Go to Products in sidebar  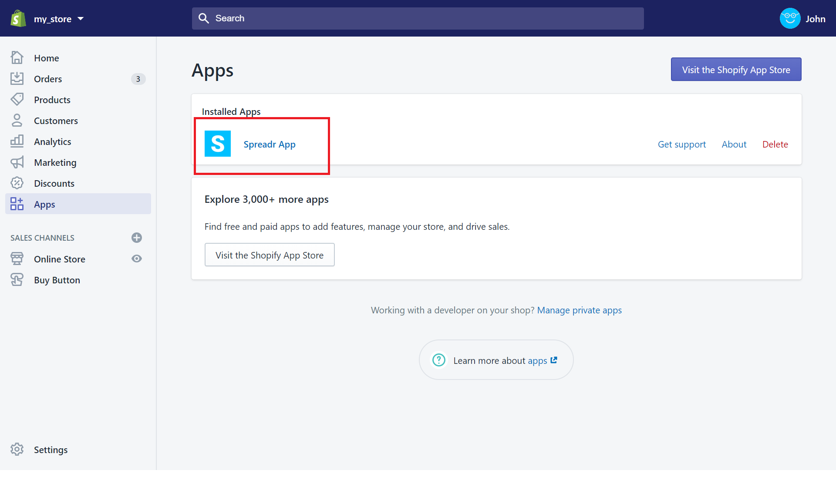point(52,100)
